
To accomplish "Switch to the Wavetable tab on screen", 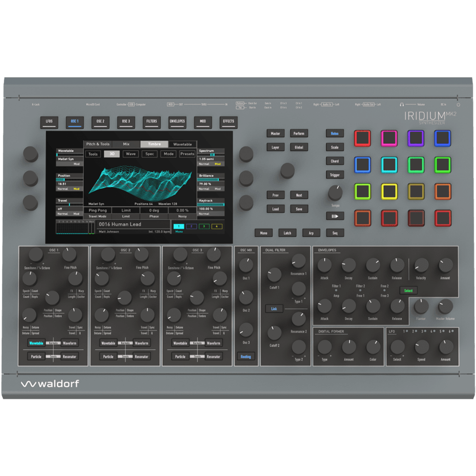I will [182, 144].
